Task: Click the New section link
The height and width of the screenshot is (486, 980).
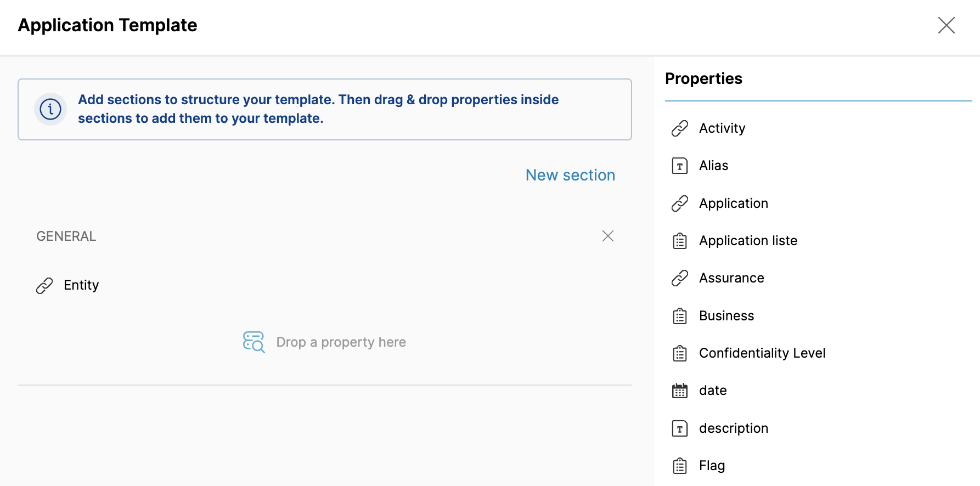Action: pos(570,175)
